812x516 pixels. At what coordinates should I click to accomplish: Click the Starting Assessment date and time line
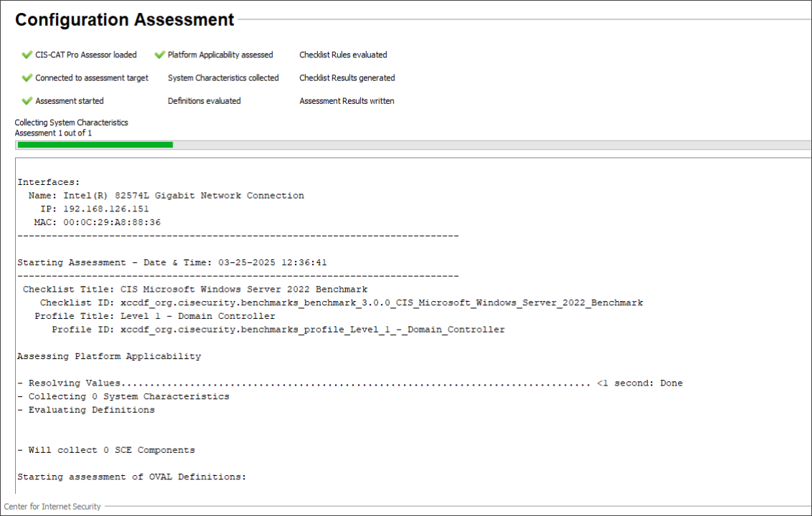172,262
